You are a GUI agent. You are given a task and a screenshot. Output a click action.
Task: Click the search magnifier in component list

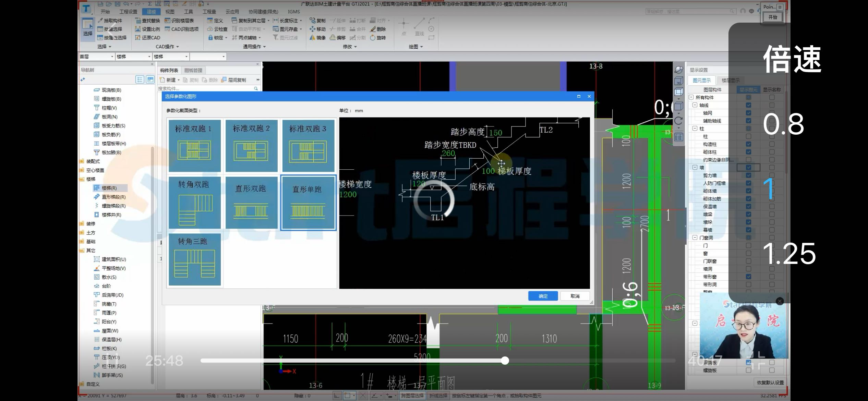256,88
